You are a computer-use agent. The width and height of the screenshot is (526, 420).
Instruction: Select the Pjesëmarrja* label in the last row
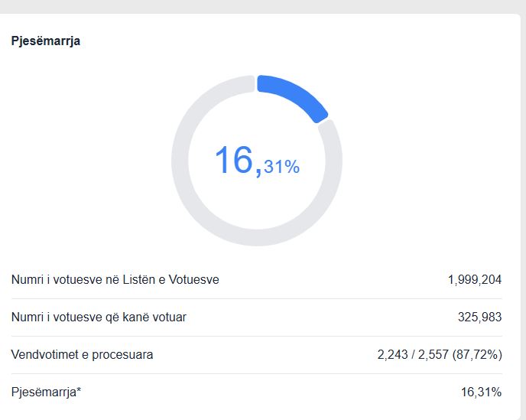tap(44, 392)
